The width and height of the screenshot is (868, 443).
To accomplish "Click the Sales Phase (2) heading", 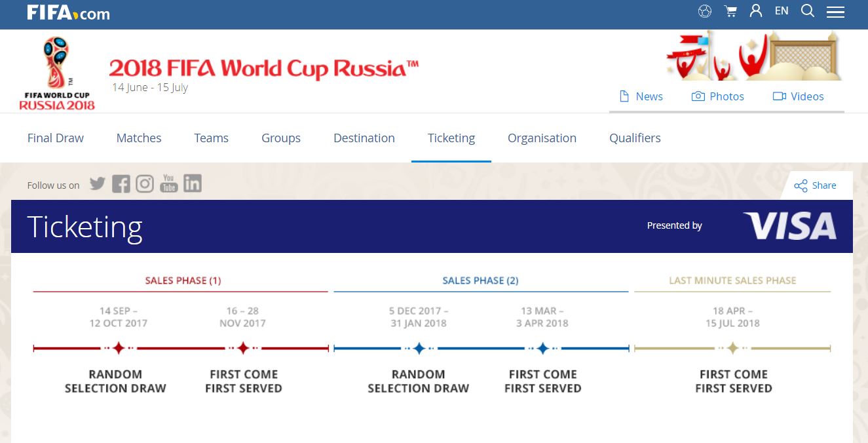I will click(480, 280).
